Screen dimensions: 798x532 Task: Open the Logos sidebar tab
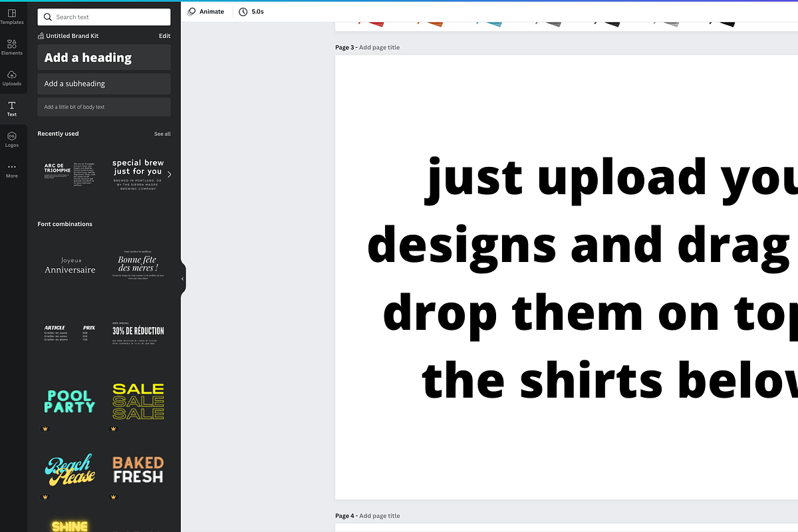pyautogui.click(x=12, y=140)
